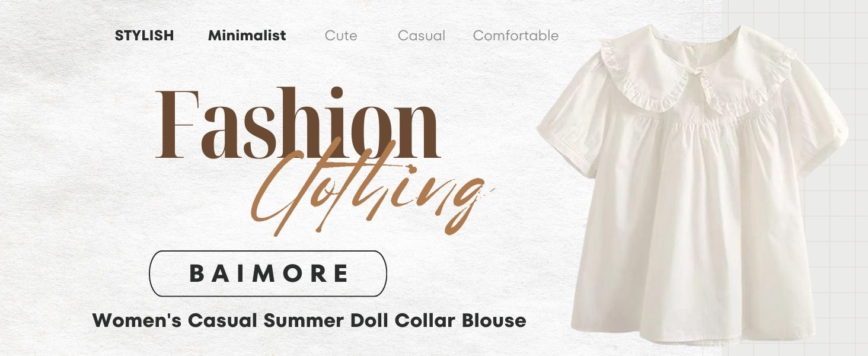Switch to the Minimalist tag
Viewport: 868px width, 356px height.
pyautogui.click(x=247, y=36)
